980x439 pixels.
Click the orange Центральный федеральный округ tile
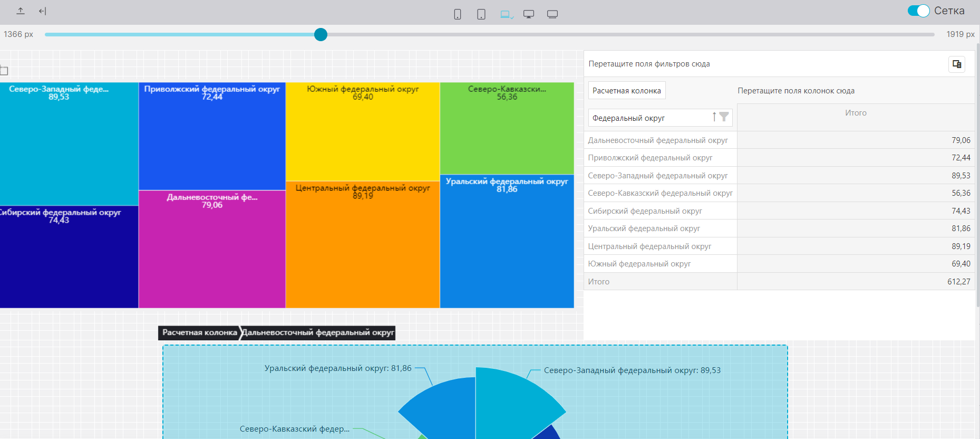pos(363,248)
